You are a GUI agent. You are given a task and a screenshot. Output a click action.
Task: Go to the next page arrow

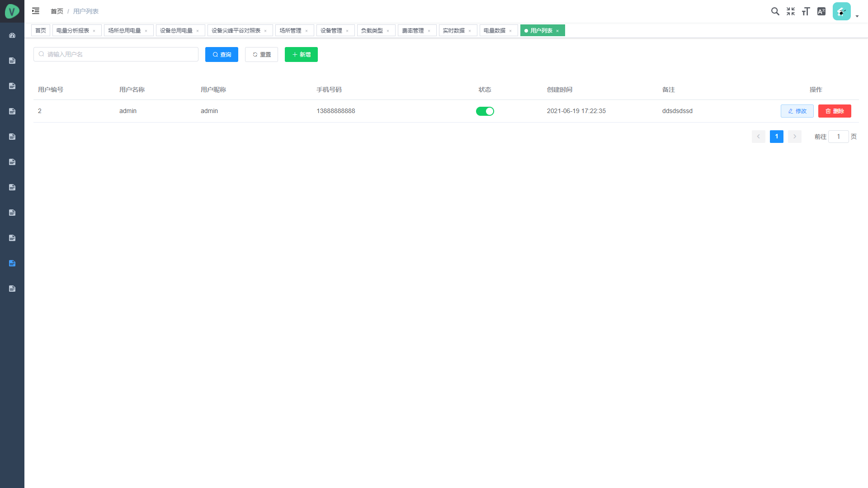[x=794, y=137]
